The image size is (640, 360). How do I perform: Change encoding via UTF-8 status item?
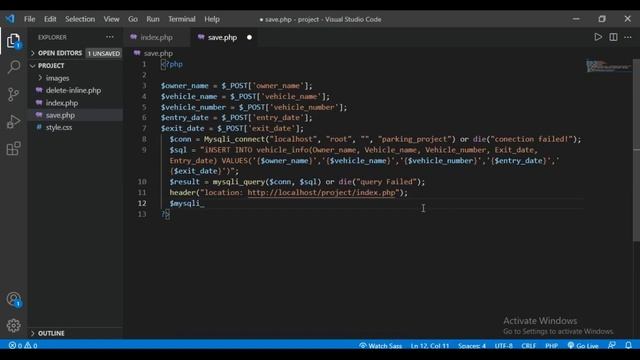(x=504, y=345)
